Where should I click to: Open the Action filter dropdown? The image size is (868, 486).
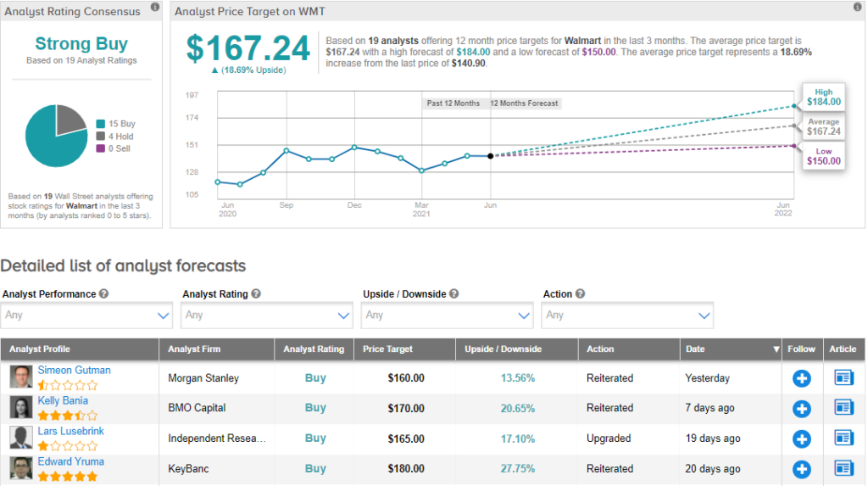[x=627, y=316]
